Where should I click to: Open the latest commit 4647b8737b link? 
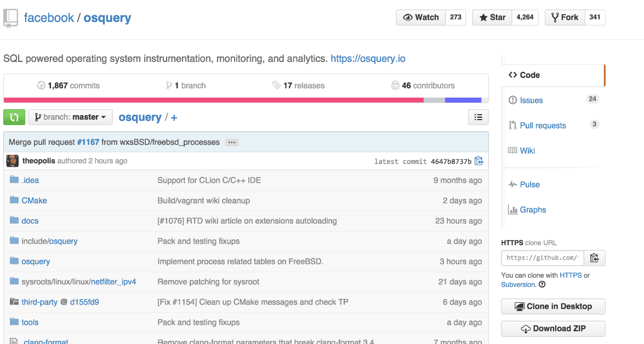(x=451, y=161)
